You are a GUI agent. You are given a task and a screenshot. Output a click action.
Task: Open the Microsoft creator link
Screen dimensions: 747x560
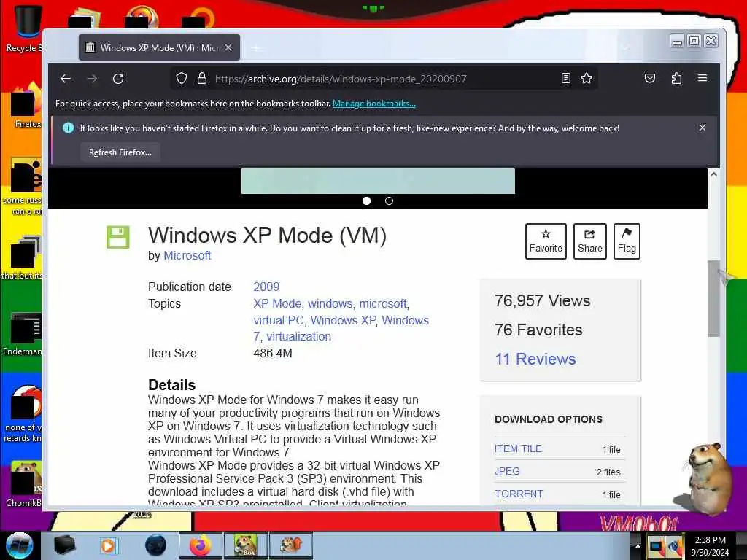(x=187, y=256)
